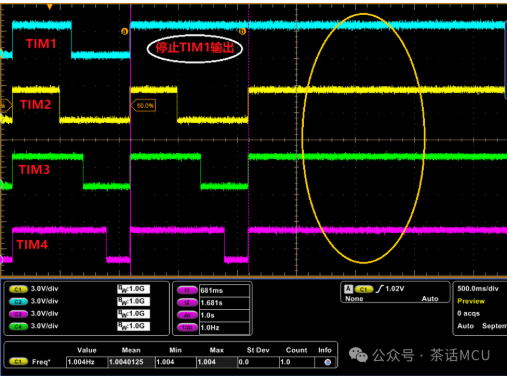Click the t2 cursor readout badge
The height and width of the screenshot is (377, 507).
coord(187,303)
